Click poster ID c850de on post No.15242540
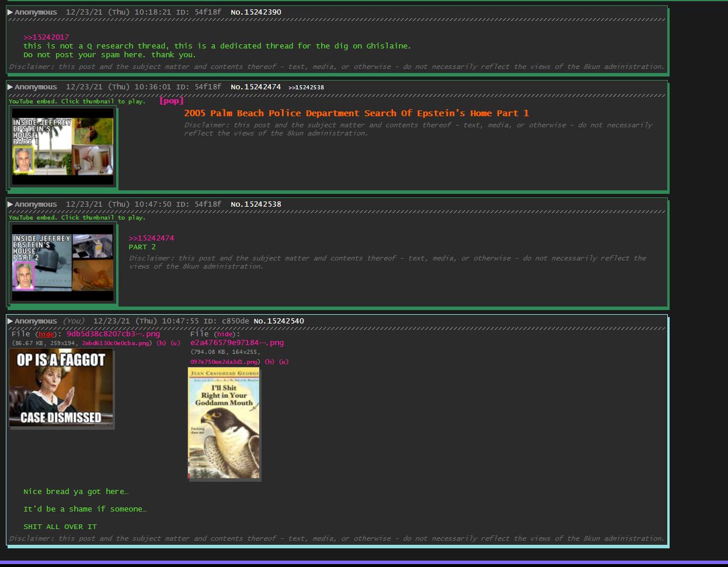This screenshot has height=567, width=728. point(235,321)
